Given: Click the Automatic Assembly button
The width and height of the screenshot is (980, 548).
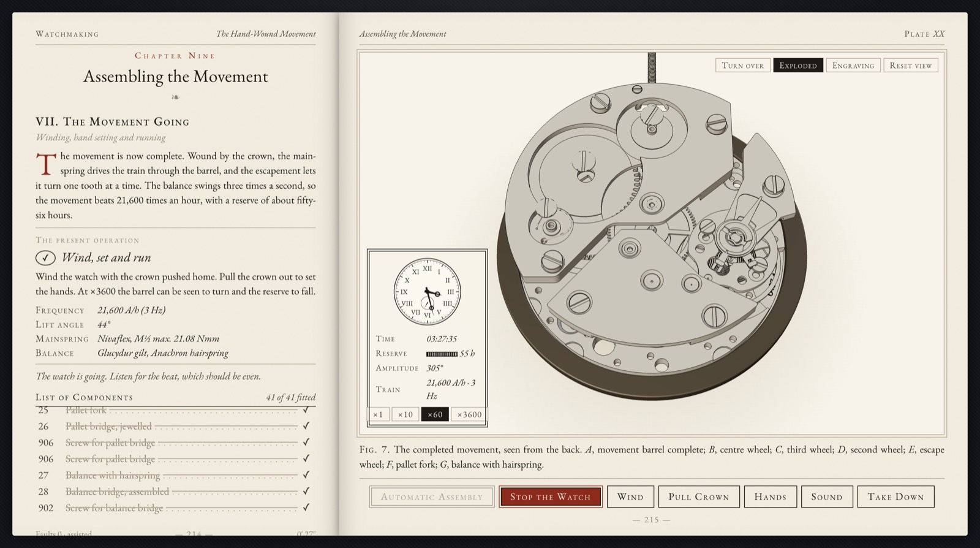Looking at the screenshot, I should coord(432,497).
